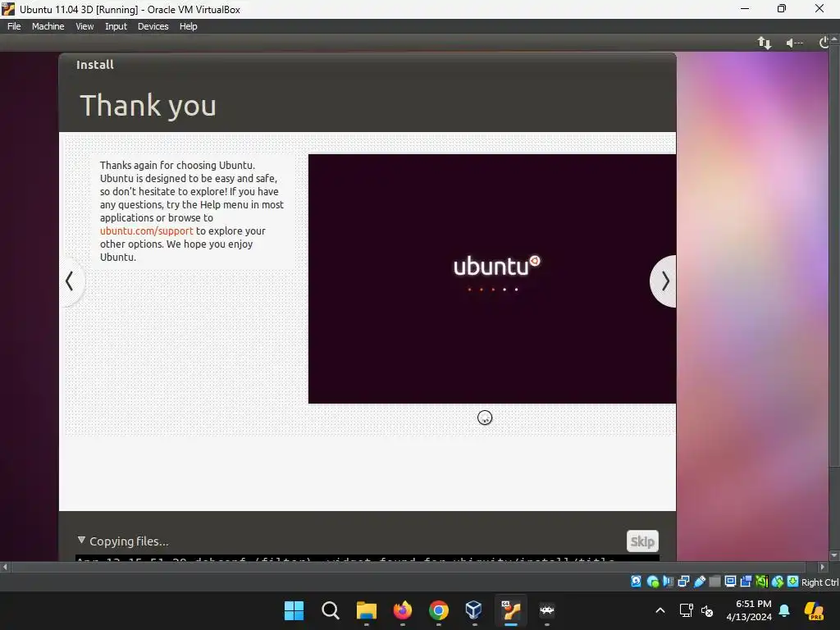Screen dimensions: 840x630
Task: Click the ubuntu boot splash slideshow image
Action: (x=492, y=279)
